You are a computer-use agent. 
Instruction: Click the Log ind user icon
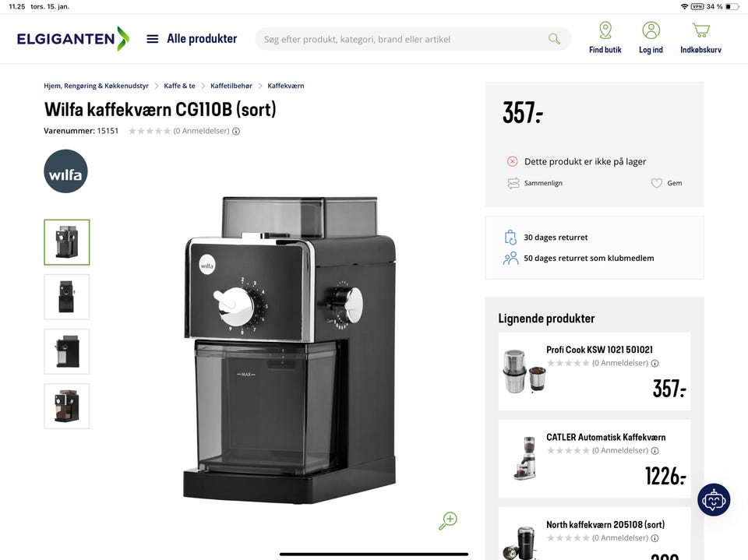pyautogui.click(x=651, y=30)
